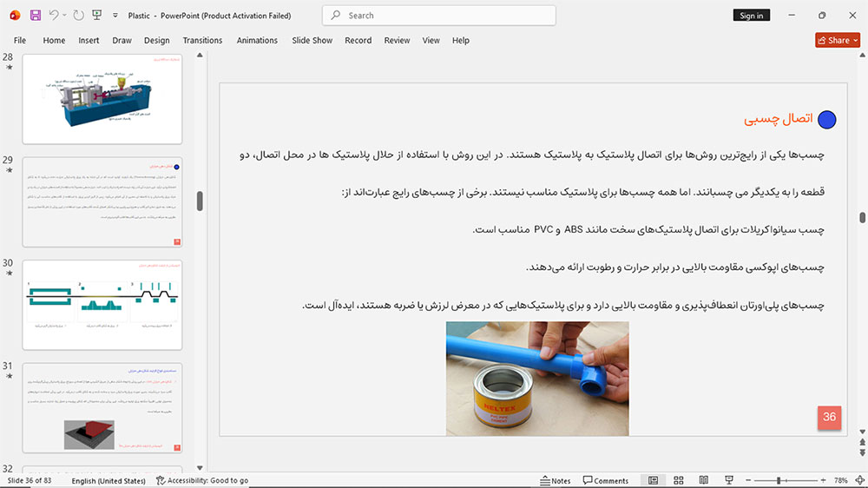Switch to Slide Sorter view icon
868x488 pixels.
679,480
